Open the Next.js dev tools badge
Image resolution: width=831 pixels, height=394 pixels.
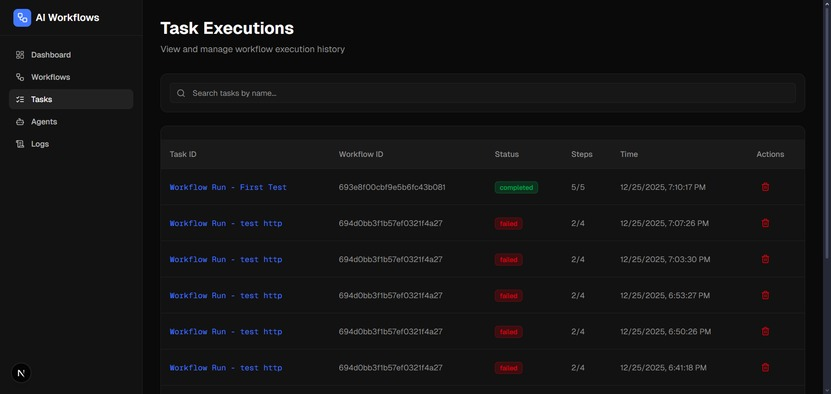point(21,373)
